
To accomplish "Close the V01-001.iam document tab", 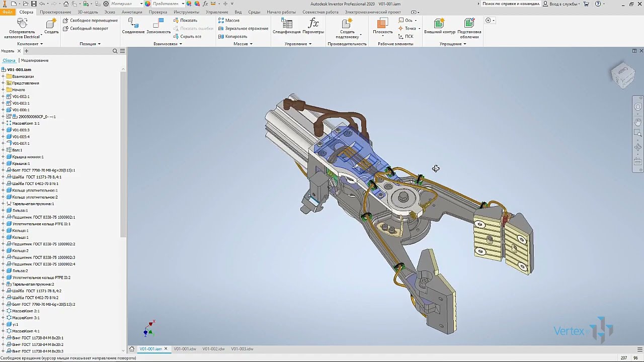I will point(166,349).
